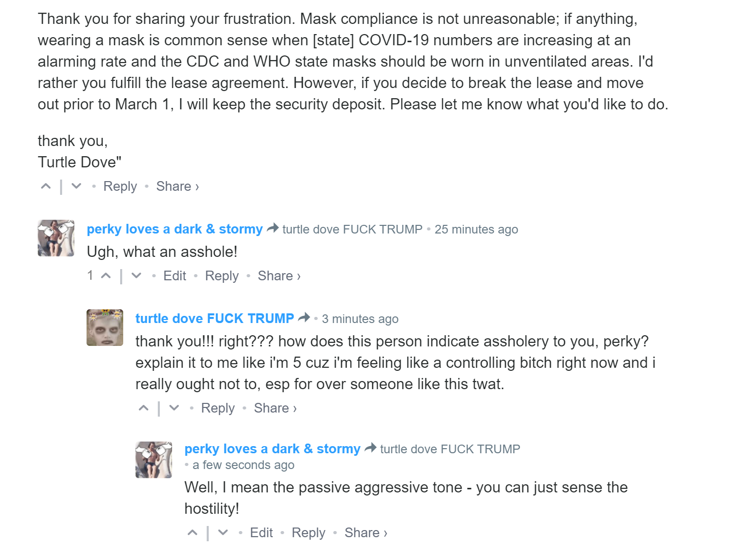This screenshot has width=756, height=556.
Task: Downvote the top Turtle Dove comment
Action: point(76,187)
